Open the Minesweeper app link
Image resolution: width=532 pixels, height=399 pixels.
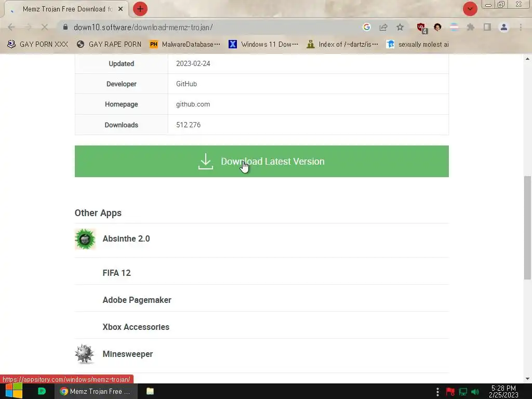pos(128,354)
